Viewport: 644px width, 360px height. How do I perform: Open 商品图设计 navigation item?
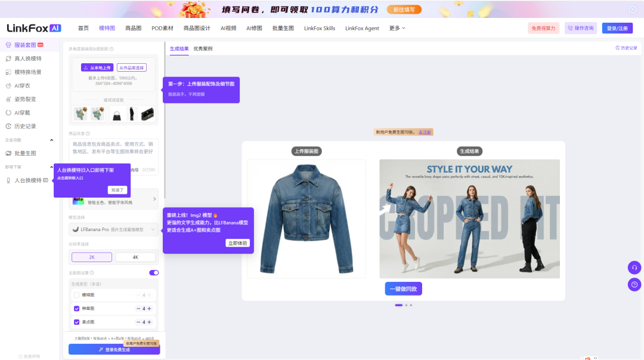[x=197, y=28]
